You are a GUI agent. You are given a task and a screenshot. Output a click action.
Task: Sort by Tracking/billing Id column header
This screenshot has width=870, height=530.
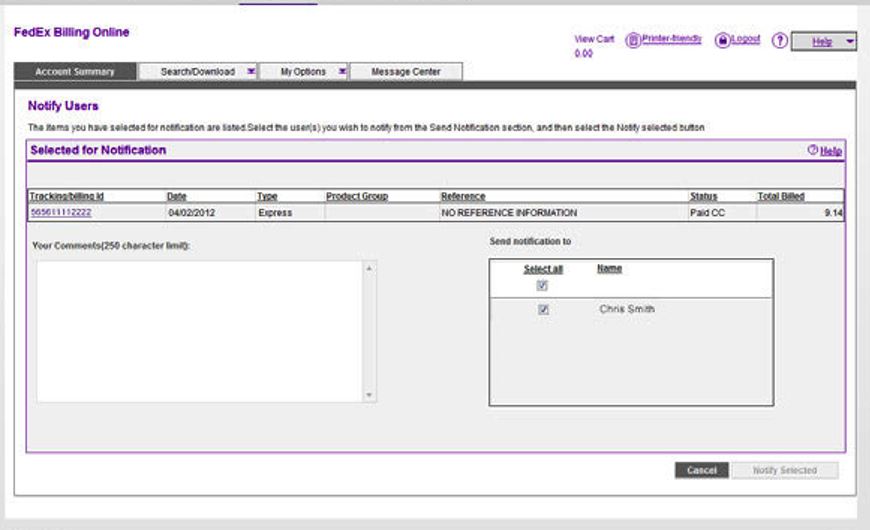[67, 196]
